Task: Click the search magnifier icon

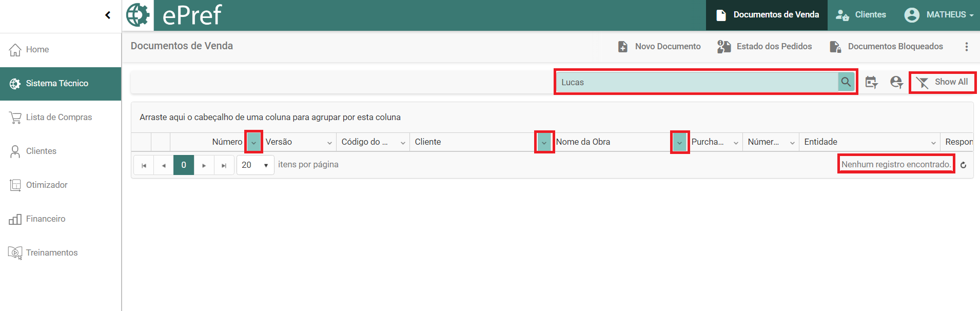Action: click(x=846, y=82)
